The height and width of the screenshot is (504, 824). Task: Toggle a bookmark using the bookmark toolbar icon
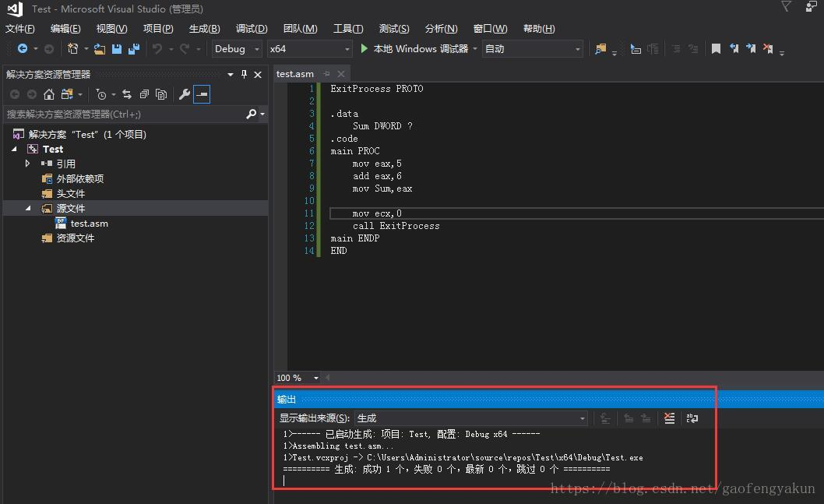tap(717, 48)
